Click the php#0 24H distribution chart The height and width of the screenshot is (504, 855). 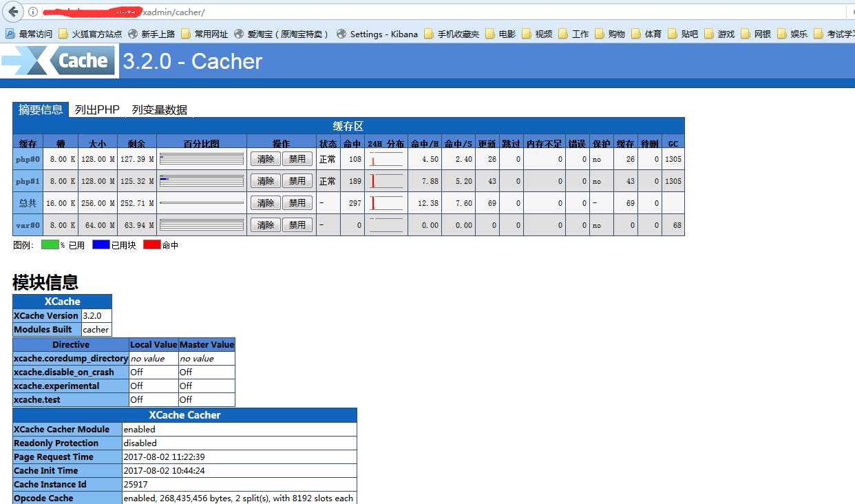(386, 159)
